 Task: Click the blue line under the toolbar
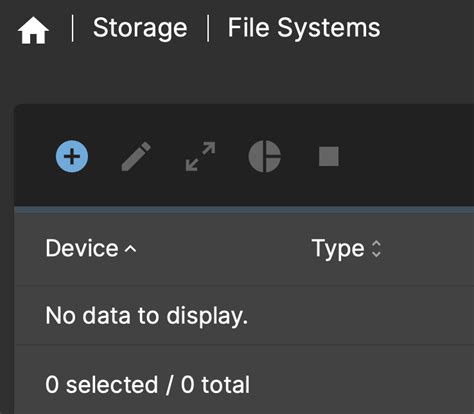244,209
